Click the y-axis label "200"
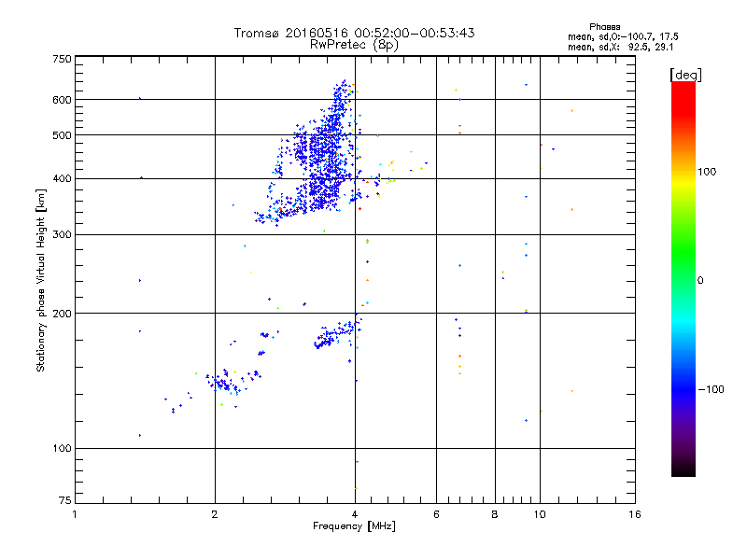 [x=62, y=314]
